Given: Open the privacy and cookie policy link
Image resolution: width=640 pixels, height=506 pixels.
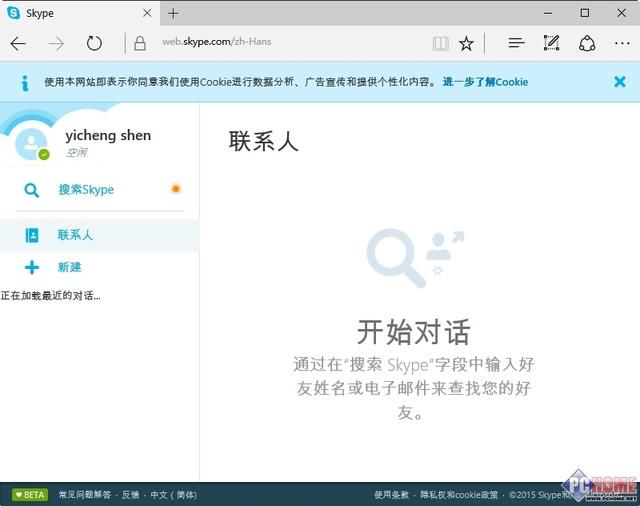Looking at the screenshot, I should click(459, 495).
